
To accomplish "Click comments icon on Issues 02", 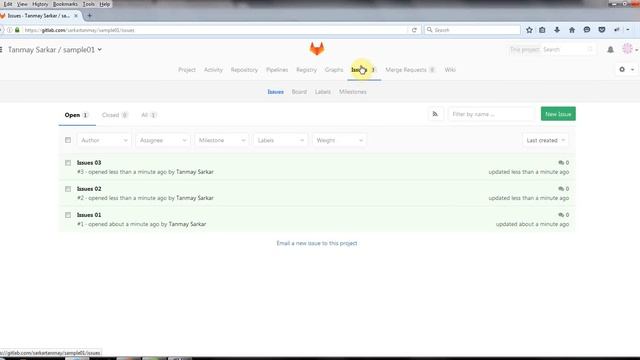I will [561, 189].
